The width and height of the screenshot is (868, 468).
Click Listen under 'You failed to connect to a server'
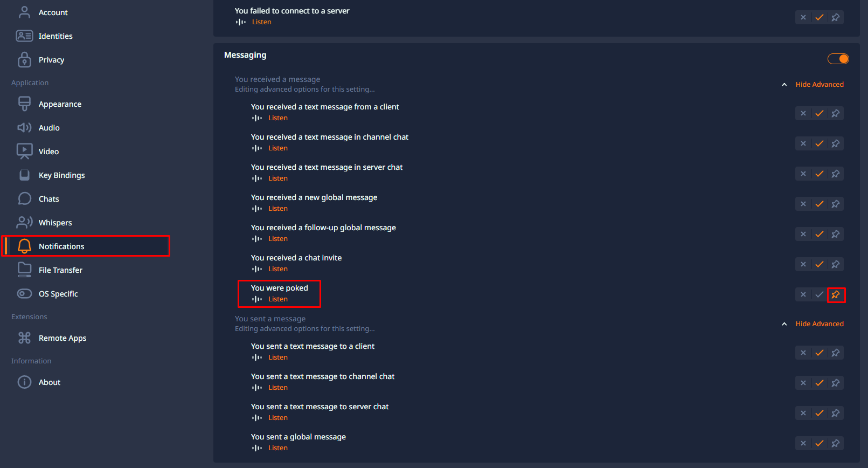[261, 22]
